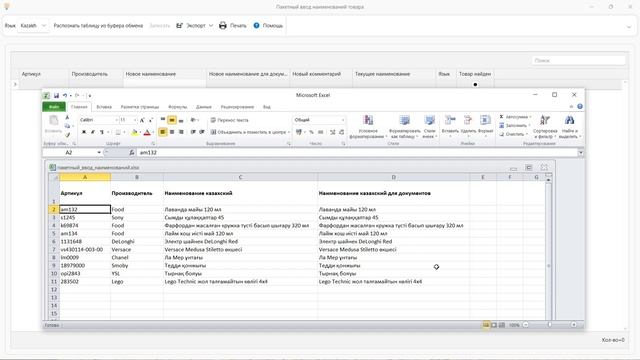Toggle left text alignment
Viewport: 640px width, 360px height.
coord(163,132)
